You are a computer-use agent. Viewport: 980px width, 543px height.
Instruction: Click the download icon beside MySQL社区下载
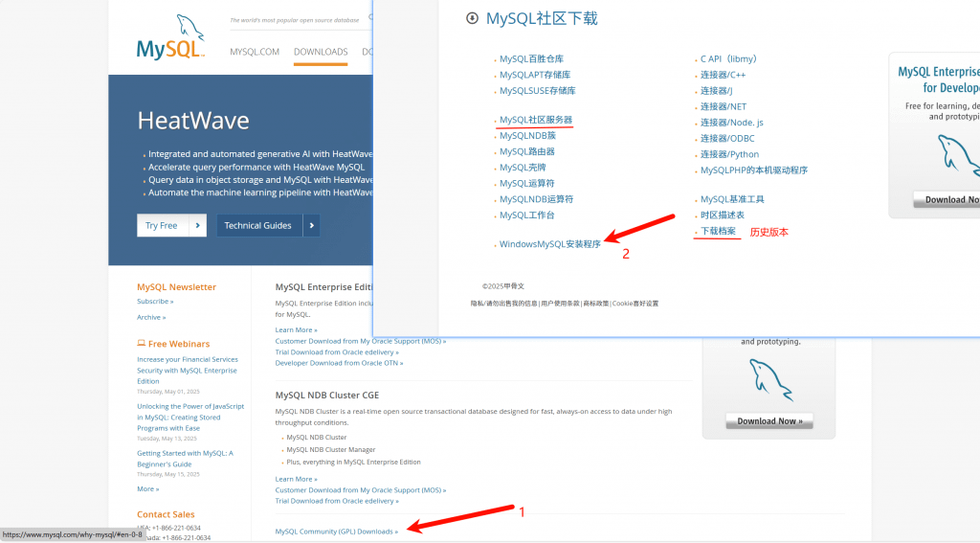coord(471,18)
